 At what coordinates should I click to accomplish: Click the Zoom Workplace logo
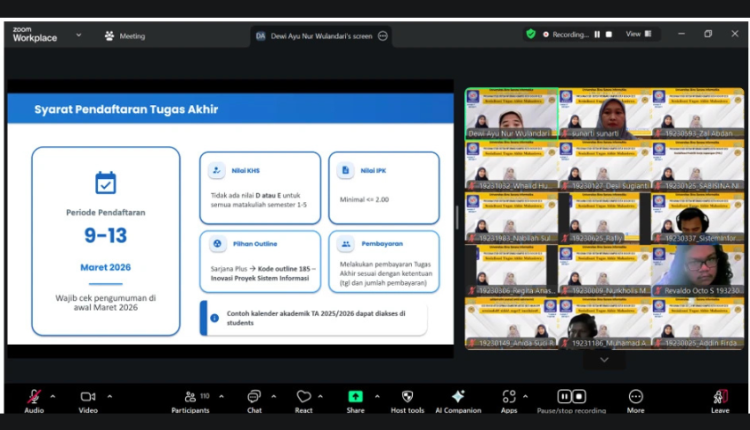click(34, 34)
